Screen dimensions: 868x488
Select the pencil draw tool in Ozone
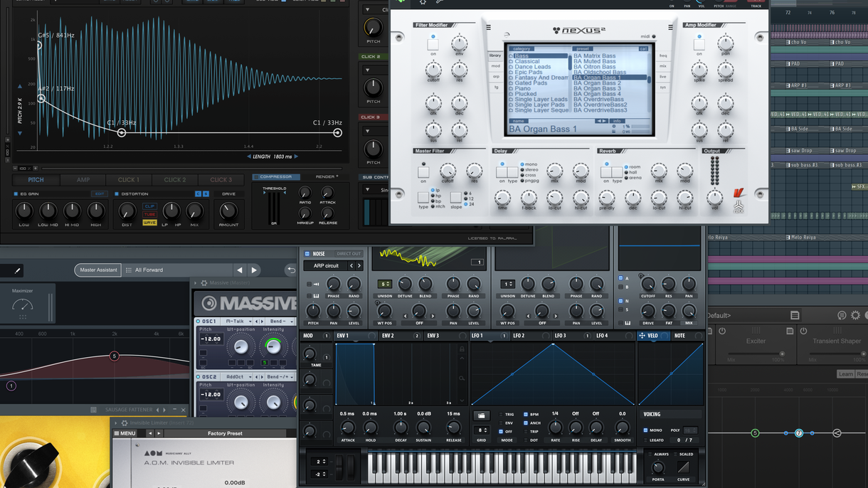18,270
